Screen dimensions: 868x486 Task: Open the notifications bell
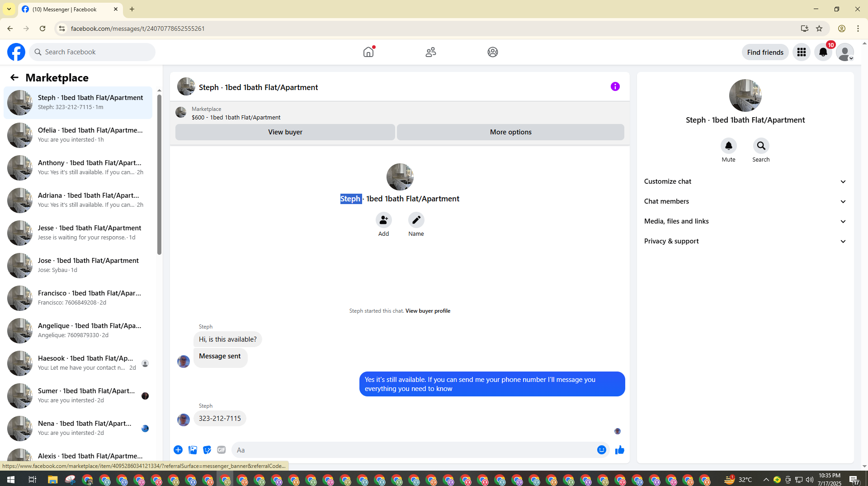pyautogui.click(x=823, y=52)
